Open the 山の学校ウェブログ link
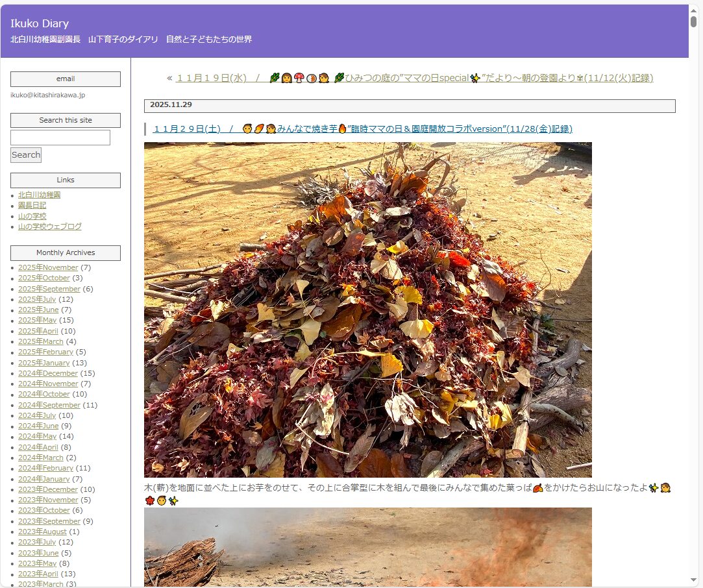The image size is (703, 588). tap(49, 227)
